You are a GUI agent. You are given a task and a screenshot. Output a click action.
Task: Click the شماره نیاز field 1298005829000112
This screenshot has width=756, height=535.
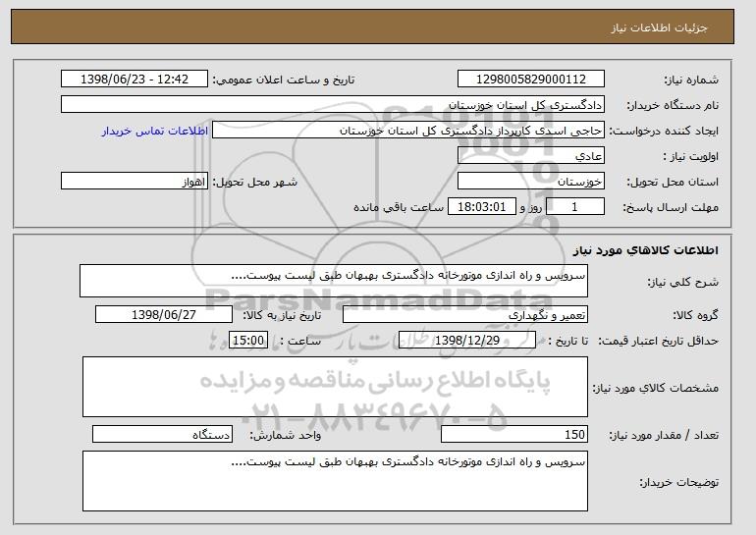[x=531, y=80]
